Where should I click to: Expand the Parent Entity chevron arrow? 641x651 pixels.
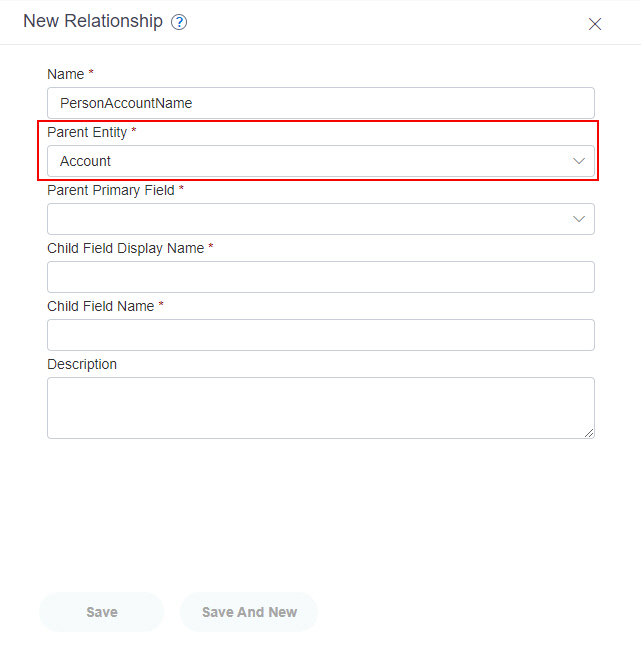point(579,161)
